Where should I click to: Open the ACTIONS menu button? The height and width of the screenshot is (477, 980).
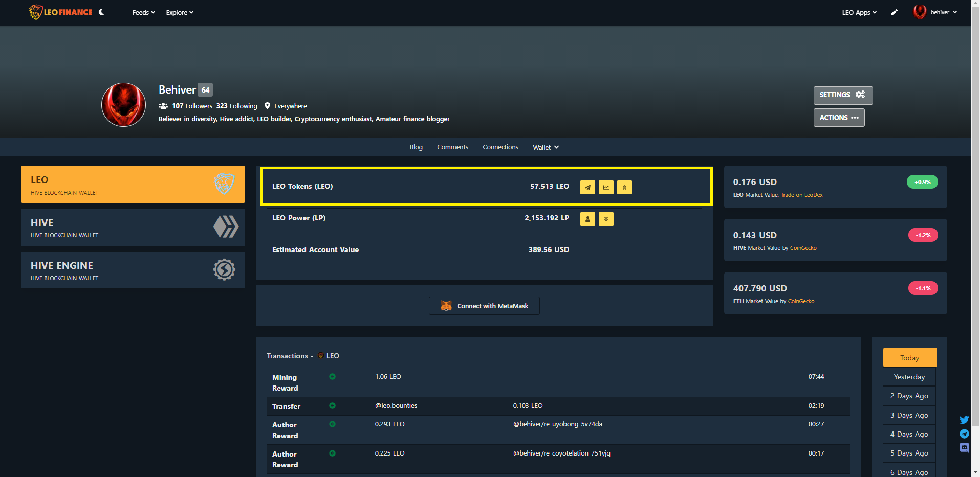839,118
